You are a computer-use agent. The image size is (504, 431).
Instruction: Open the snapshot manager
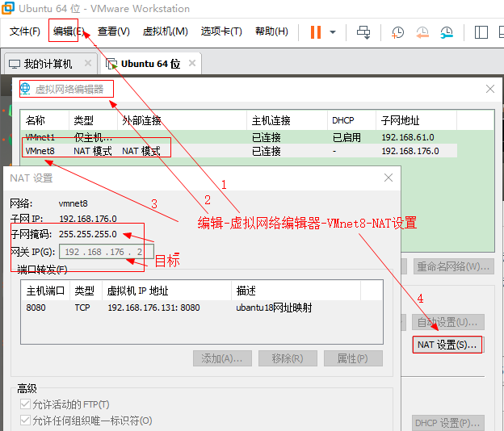[447, 32]
